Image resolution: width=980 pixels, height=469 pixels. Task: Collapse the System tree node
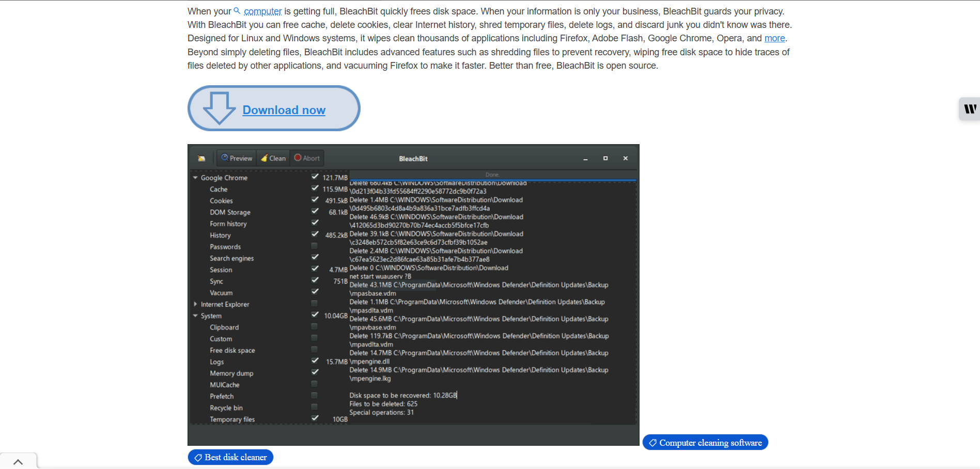[195, 316]
